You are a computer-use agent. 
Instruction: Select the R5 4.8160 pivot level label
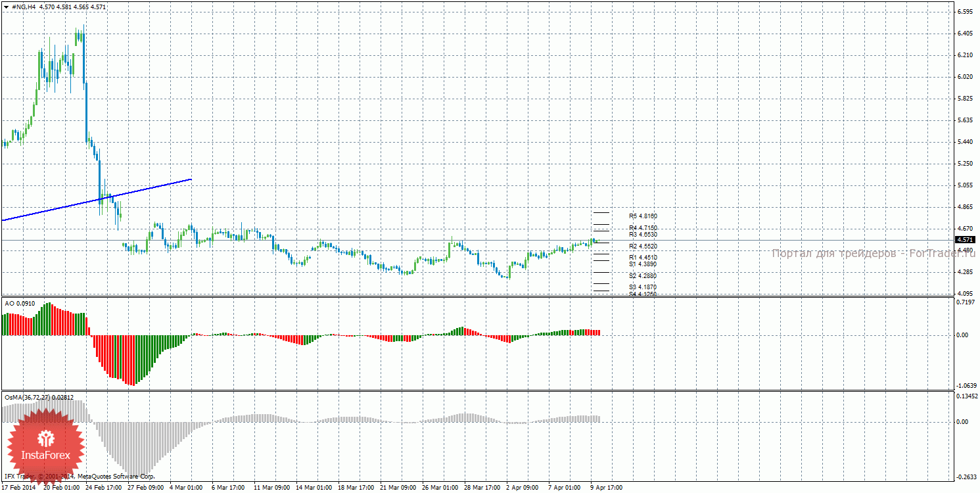point(643,216)
